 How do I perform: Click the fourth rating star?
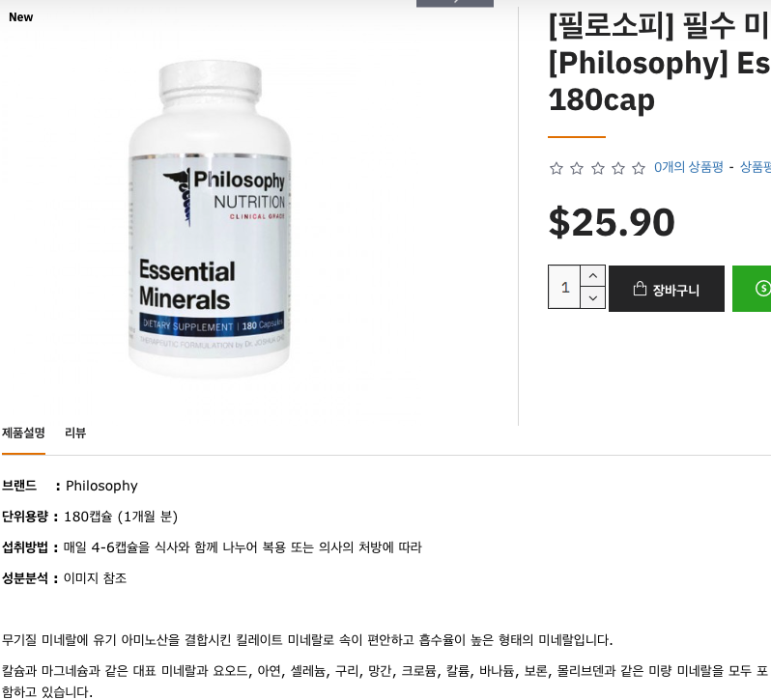(618, 169)
